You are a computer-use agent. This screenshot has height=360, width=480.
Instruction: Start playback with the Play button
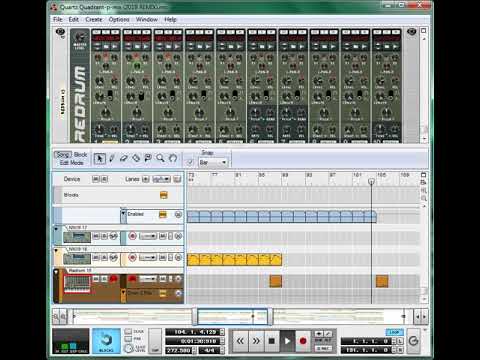tap(287, 341)
